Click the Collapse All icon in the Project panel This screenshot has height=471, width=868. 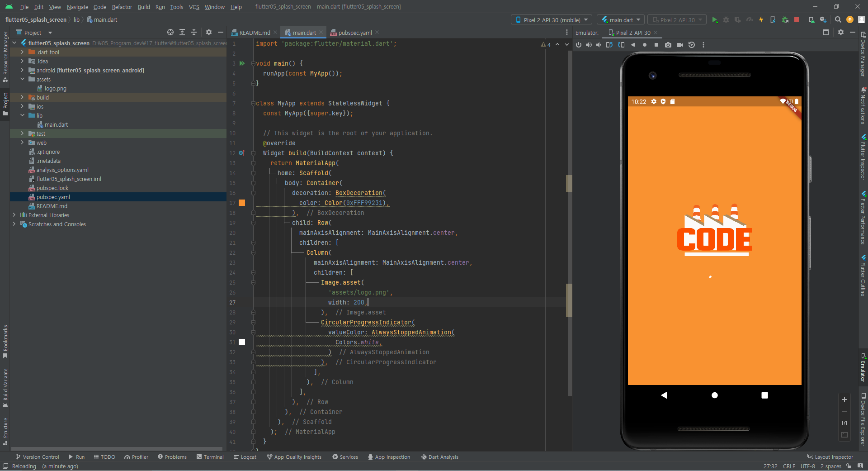(194, 33)
